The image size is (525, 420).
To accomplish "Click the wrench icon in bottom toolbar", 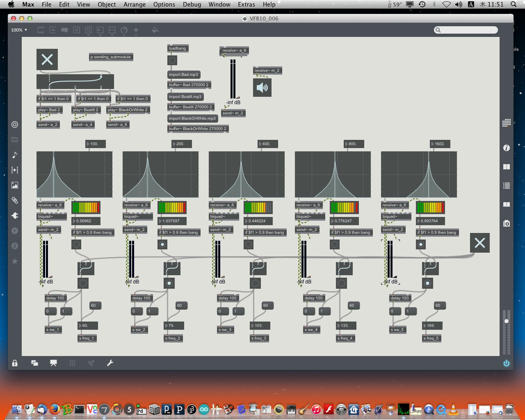I will (110, 363).
